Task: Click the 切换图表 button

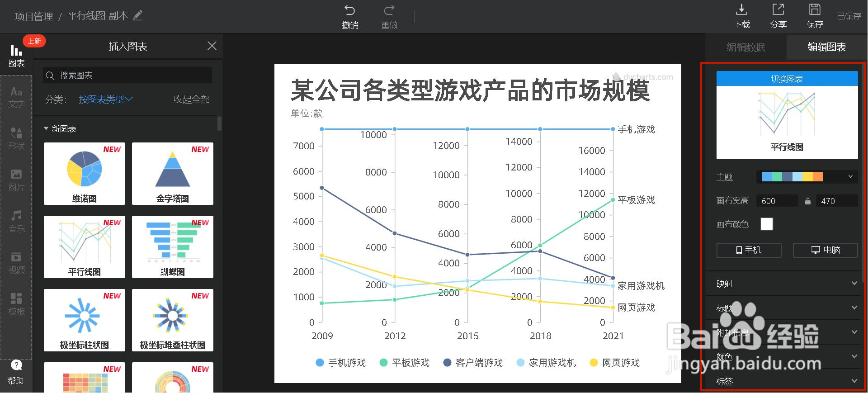Action: tap(787, 79)
